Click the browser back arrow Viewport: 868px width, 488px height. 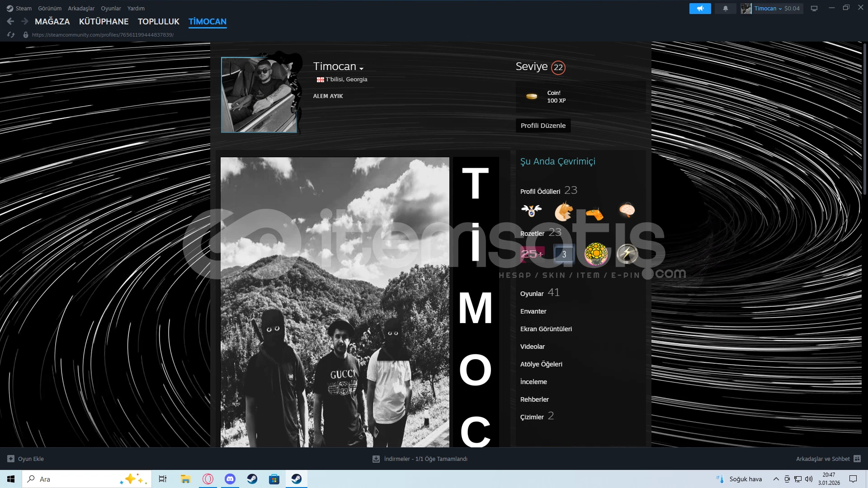(10, 21)
